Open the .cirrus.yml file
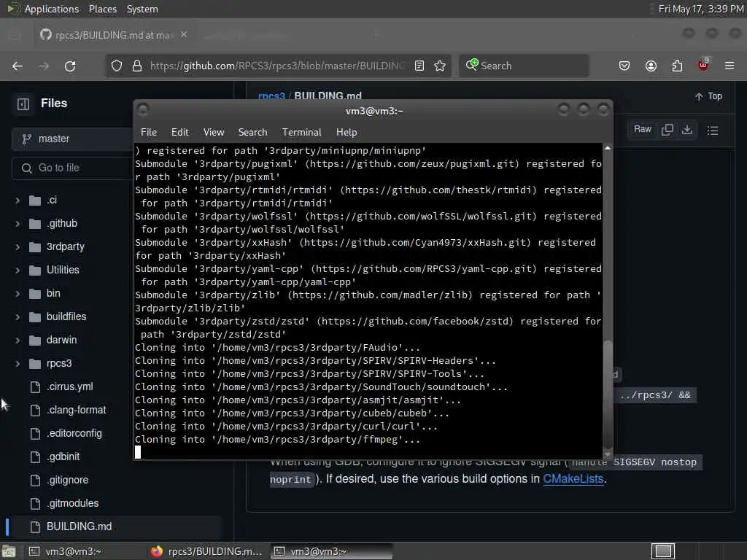747x560 pixels. click(x=69, y=386)
